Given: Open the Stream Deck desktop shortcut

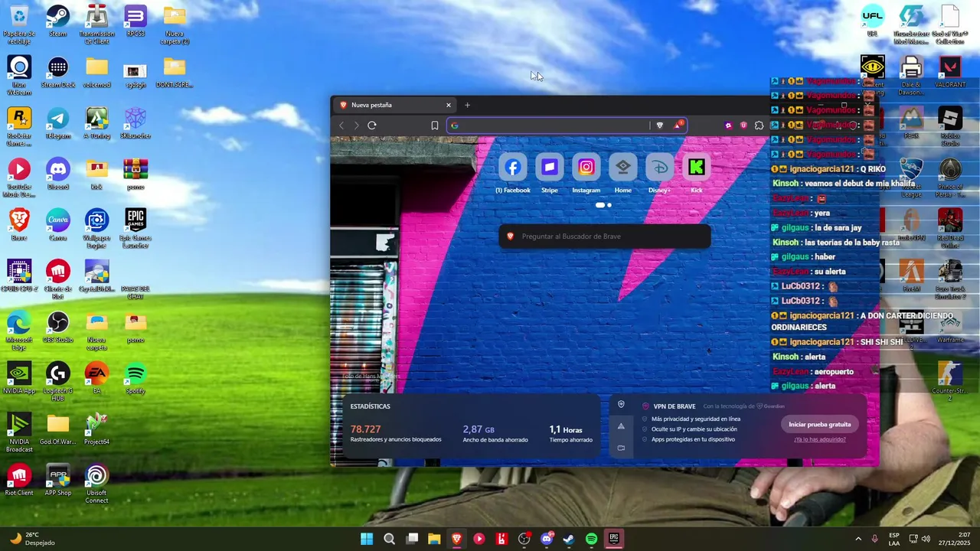Looking at the screenshot, I should [x=57, y=73].
